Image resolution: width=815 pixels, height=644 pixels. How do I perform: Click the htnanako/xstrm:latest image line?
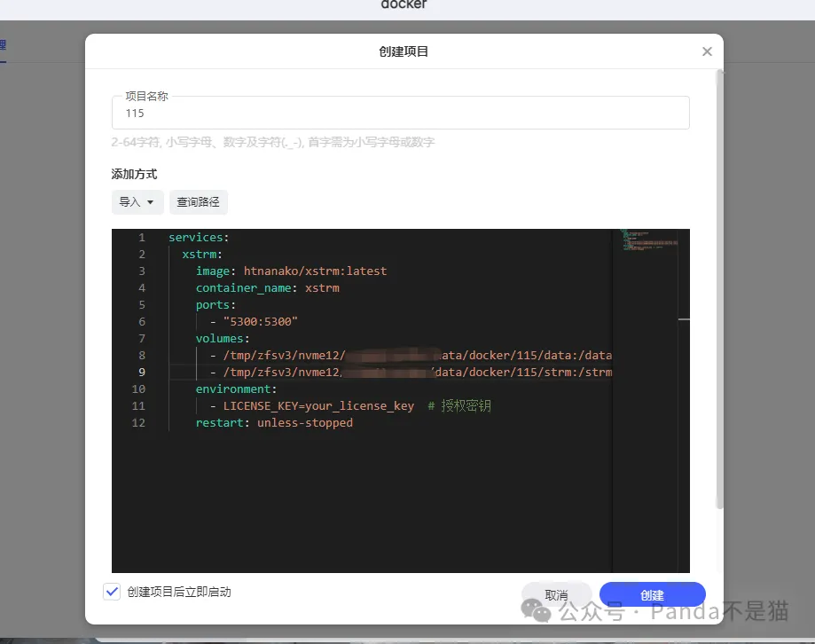tap(289, 271)
